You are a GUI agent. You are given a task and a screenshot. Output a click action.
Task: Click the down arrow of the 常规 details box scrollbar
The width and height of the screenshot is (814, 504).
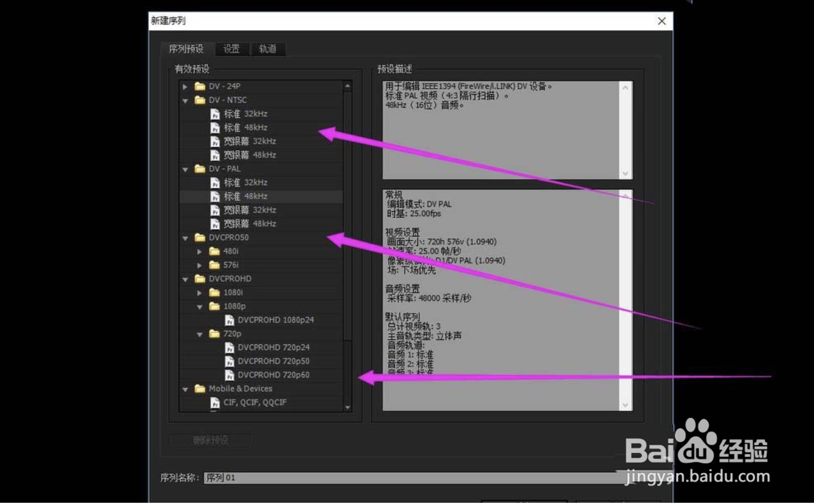(x=626, y=404)
